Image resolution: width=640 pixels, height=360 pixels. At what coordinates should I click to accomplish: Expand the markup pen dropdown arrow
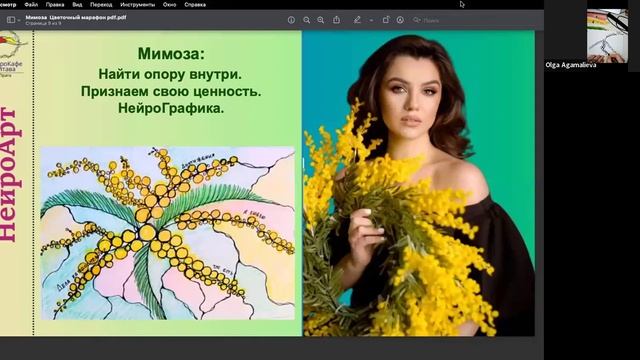tap(371, 20)
